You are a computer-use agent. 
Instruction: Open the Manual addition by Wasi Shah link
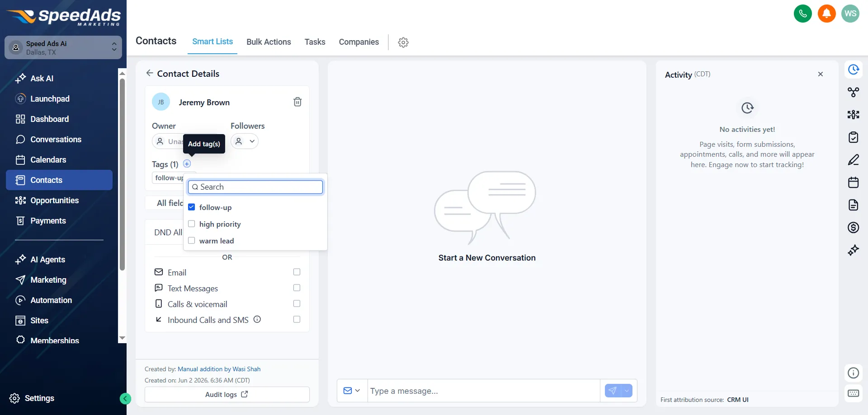tap(219, 369)
